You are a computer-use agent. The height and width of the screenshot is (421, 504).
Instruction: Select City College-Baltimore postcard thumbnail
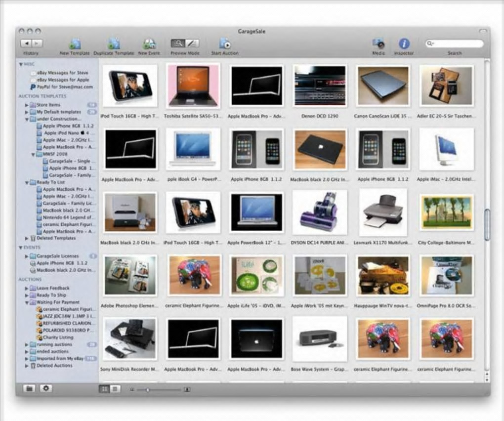click(447, 212)
